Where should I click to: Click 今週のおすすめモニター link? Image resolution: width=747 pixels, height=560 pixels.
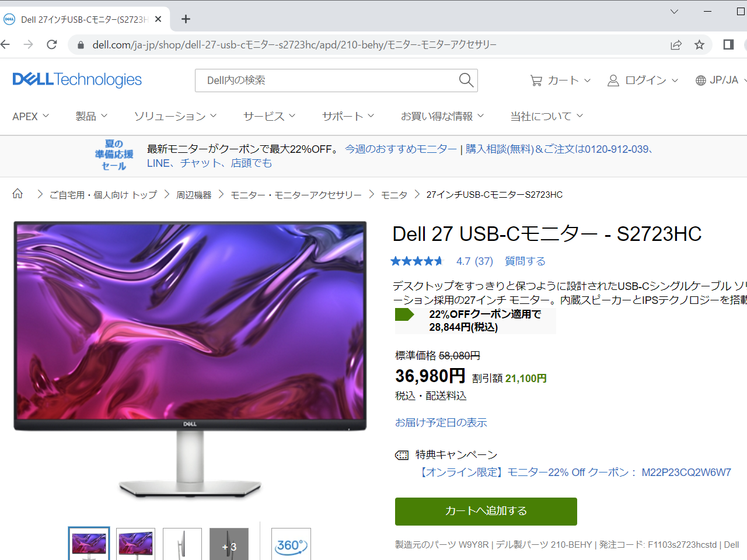click(x=400, y=149)
